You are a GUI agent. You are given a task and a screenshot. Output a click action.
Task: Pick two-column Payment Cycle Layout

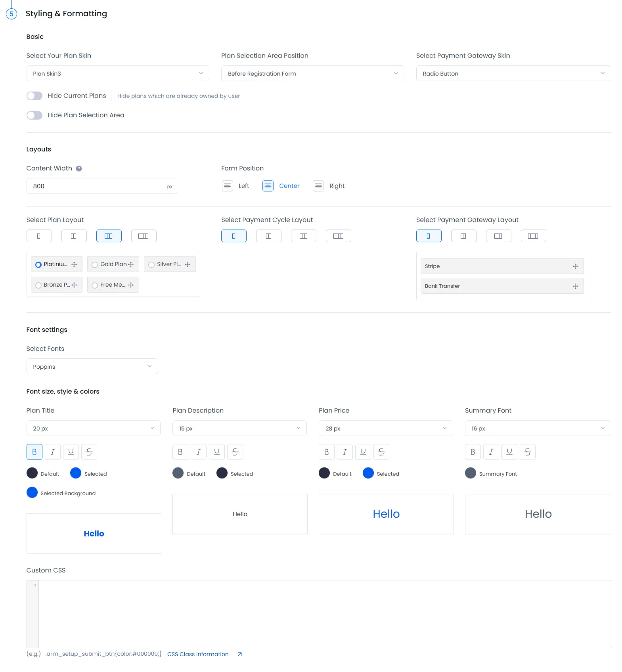pos(268,236)
